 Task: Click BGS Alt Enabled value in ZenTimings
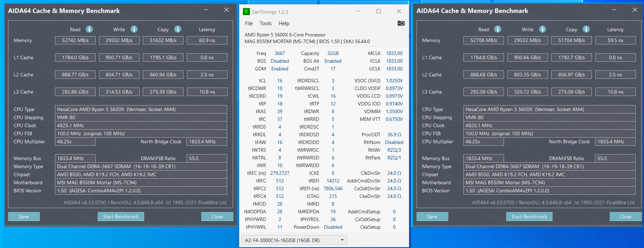tap(333, 61)
